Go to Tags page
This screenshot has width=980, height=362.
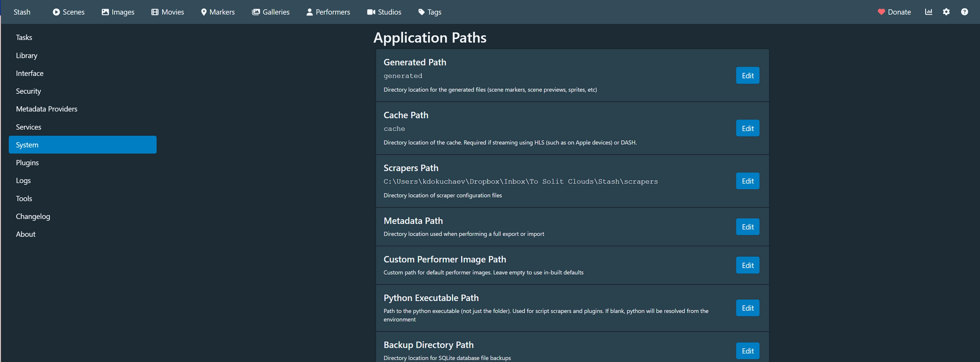(430, 12)
